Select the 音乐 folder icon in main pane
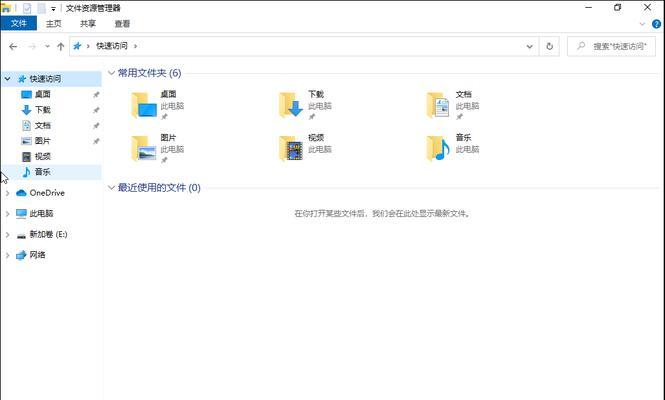The image size is (665, 400). point(439,148)
